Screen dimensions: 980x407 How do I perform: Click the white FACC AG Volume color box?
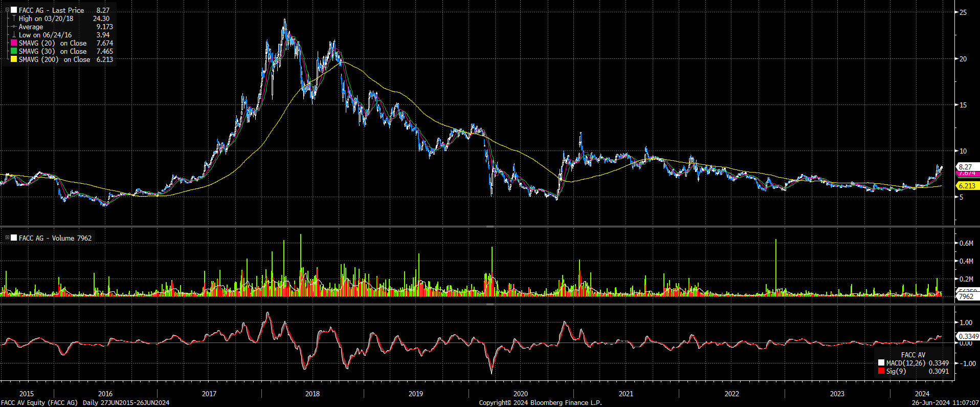(x=14, y=238)
